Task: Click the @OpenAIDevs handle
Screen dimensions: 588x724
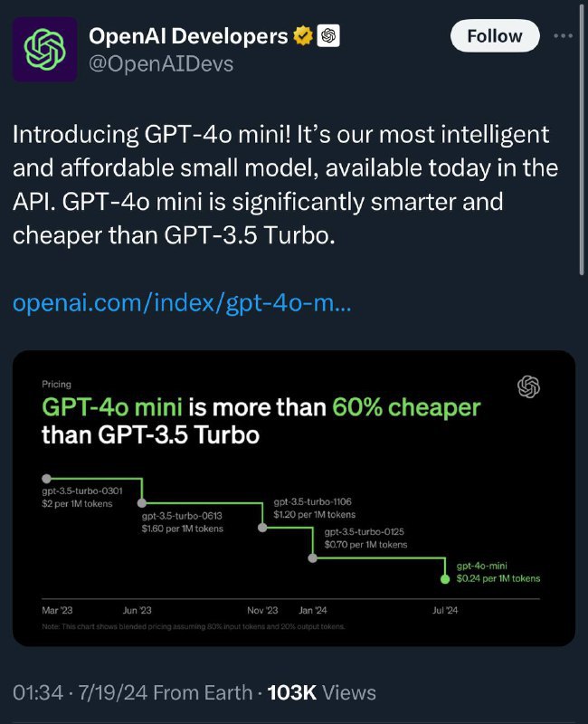Action: click(x=160, y=65)
